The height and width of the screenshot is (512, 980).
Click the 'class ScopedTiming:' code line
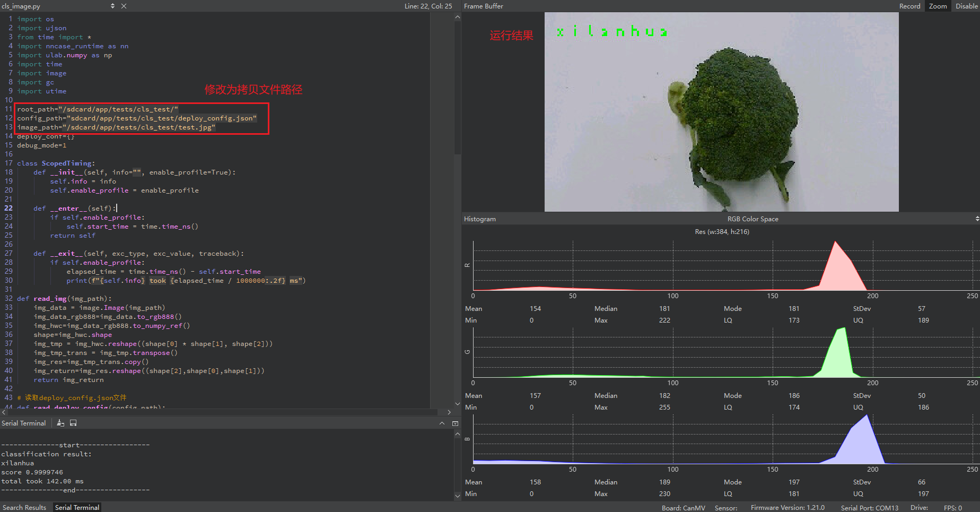(x=56, y=163)
